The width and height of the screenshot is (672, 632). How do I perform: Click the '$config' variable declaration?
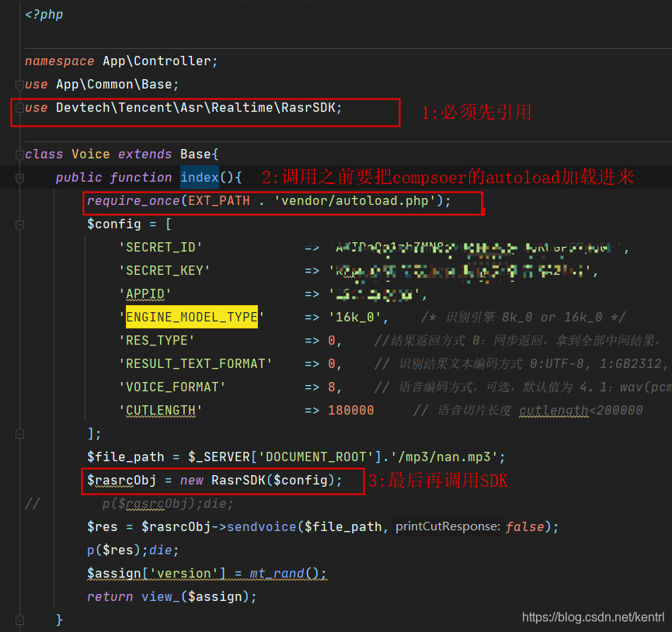pos(114,224)
